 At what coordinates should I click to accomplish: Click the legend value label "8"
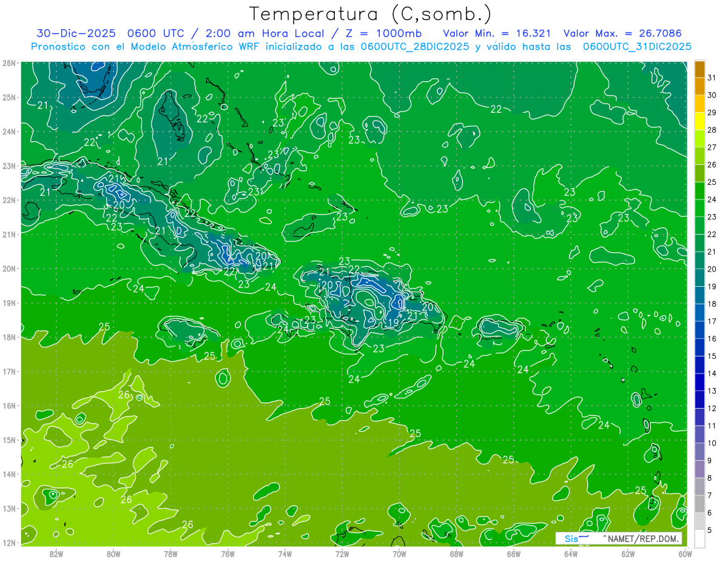[x=710, y=478]
